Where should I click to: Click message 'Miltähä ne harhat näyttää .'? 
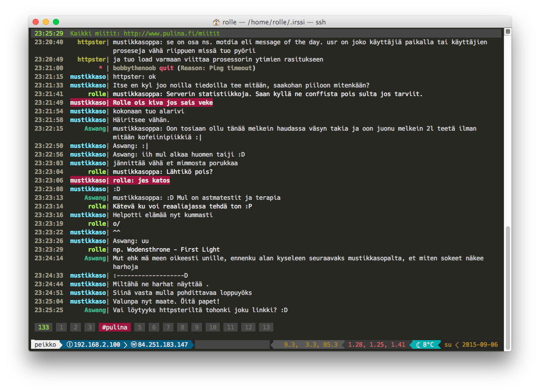point(161,284)
